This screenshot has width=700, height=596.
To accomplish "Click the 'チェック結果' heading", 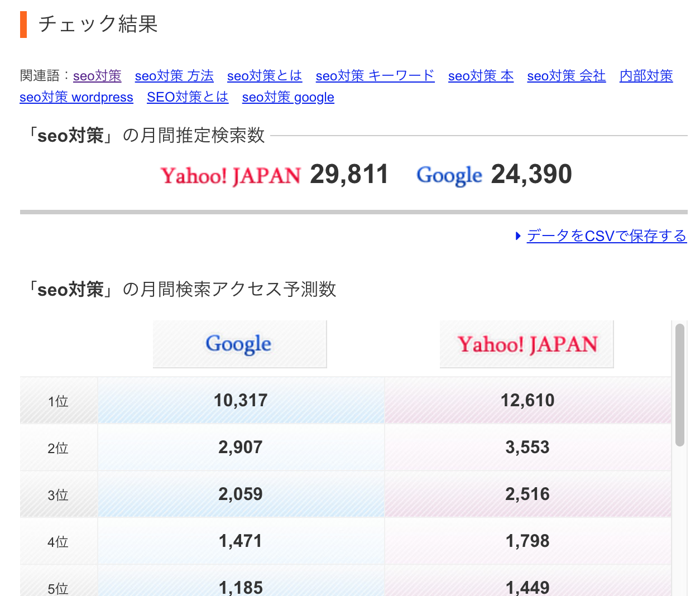I will pyautogui.click(x=98, y=24).
